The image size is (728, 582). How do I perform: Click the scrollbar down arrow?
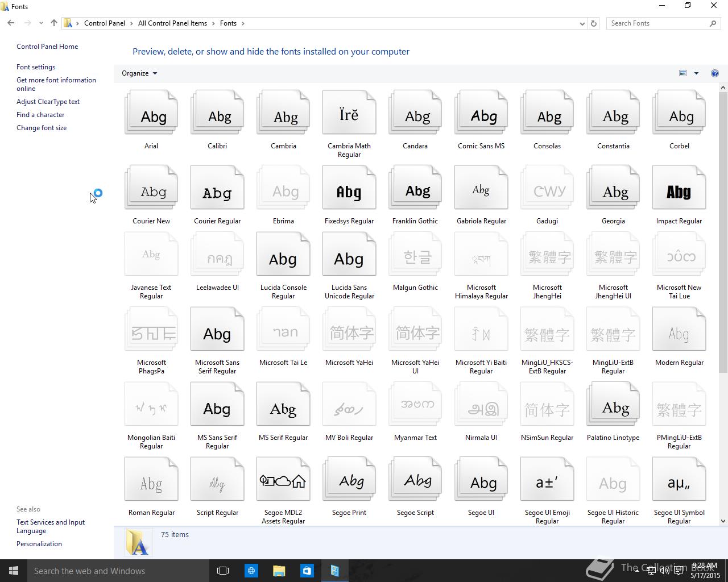click(x=723, y=521)
